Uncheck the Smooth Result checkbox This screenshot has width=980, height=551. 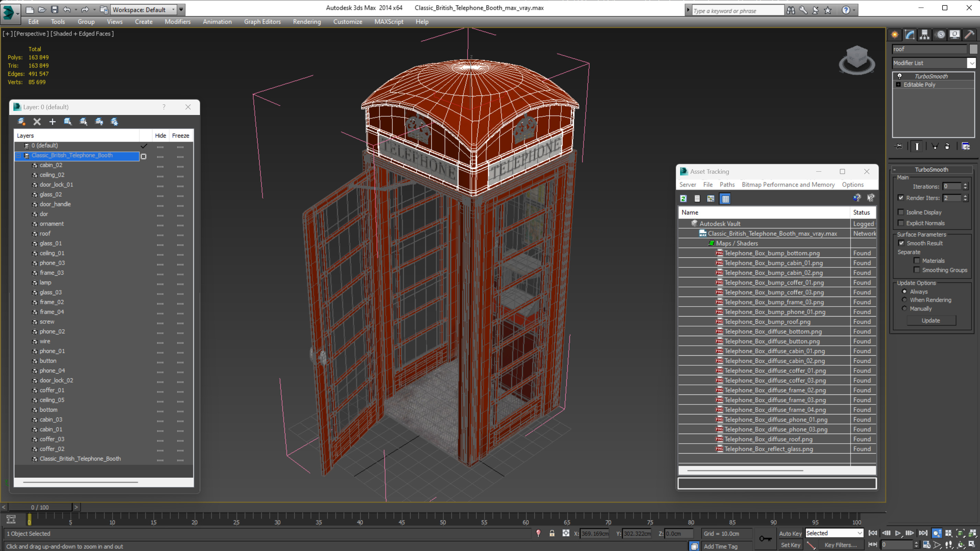(901, 243)
